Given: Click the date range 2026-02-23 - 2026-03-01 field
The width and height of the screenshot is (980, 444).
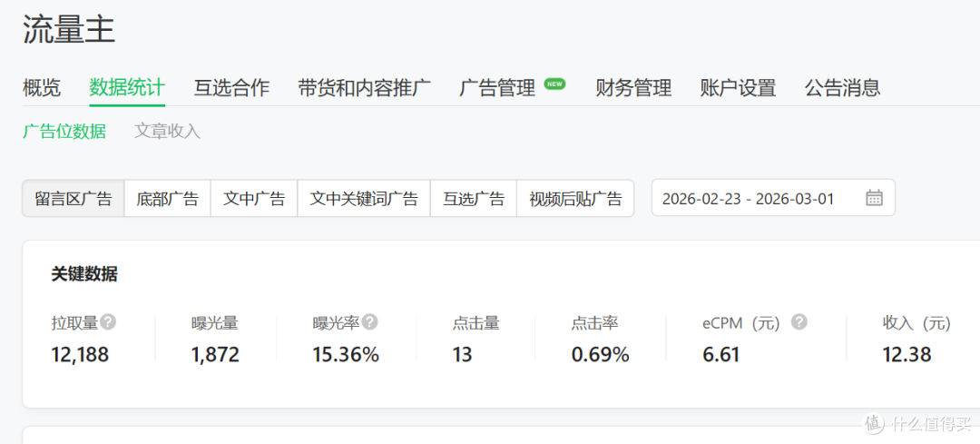Looking at the screenshot, I should click(773, 198).
